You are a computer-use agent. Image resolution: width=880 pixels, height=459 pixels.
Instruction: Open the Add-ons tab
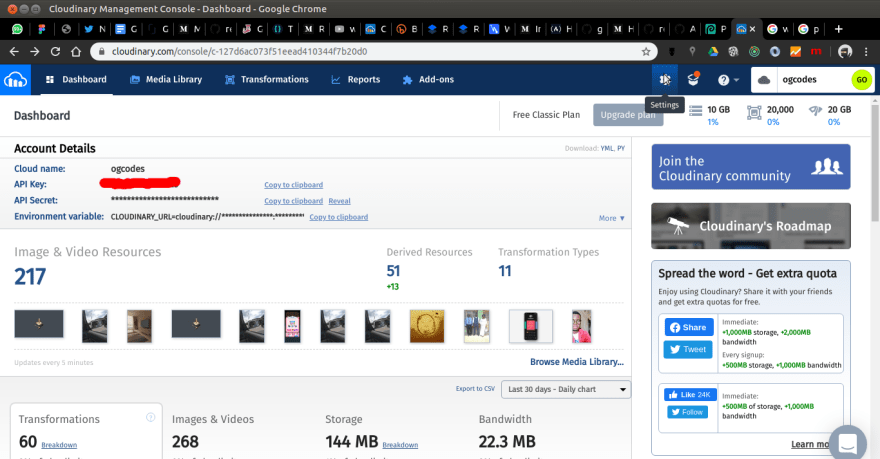coord(428,80)
